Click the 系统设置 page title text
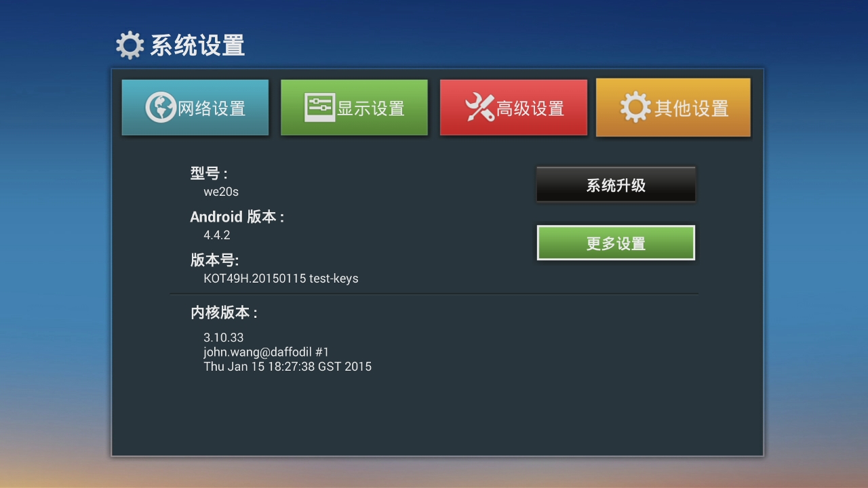Screen dimensions: 868x488 pyautogui.click(x=197, y=45)
